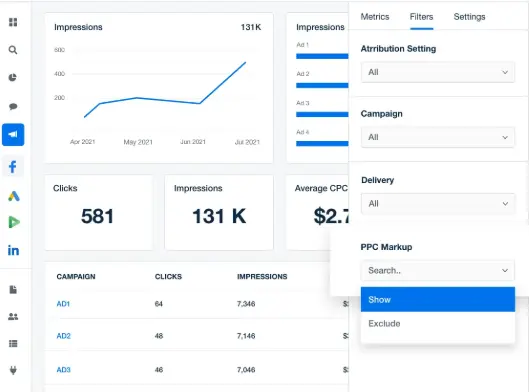The width and height of the screenshot is (529, 392).
Task: Click the 64 clicks cell for AD1
Action: click(159, 304)
